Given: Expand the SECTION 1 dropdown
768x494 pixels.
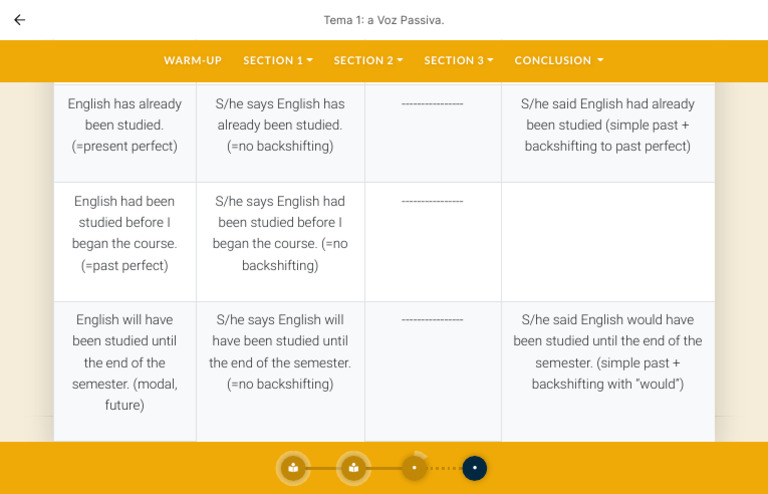Looking at the screenshot, I should (x=278, y=60).
